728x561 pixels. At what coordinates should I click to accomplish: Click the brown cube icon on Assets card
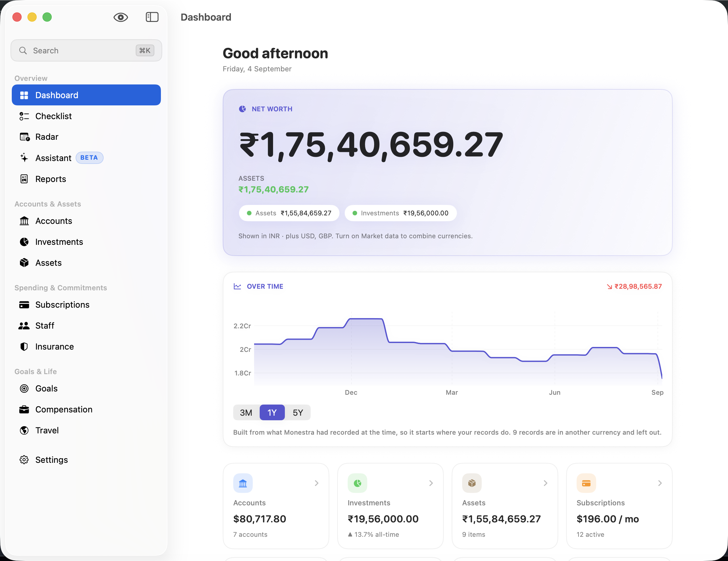click(x=472, y=483)
